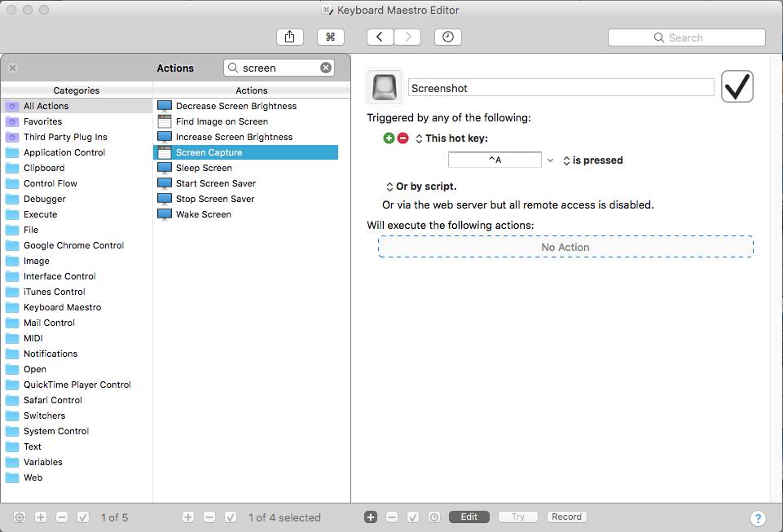The image size is (783, 532).
Task: Select iTunes Control category
Action: (77, 292)
